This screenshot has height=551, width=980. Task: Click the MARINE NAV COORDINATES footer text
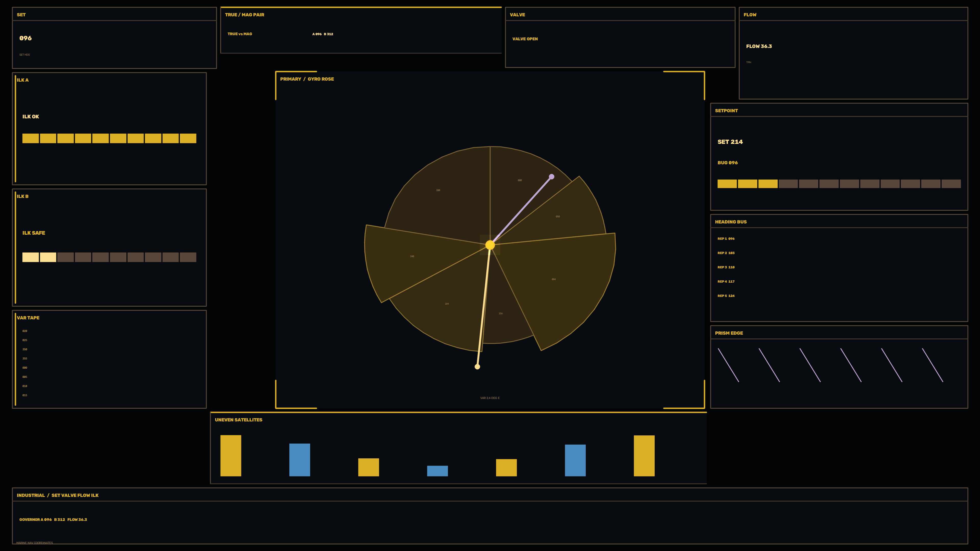pos(35,543)
